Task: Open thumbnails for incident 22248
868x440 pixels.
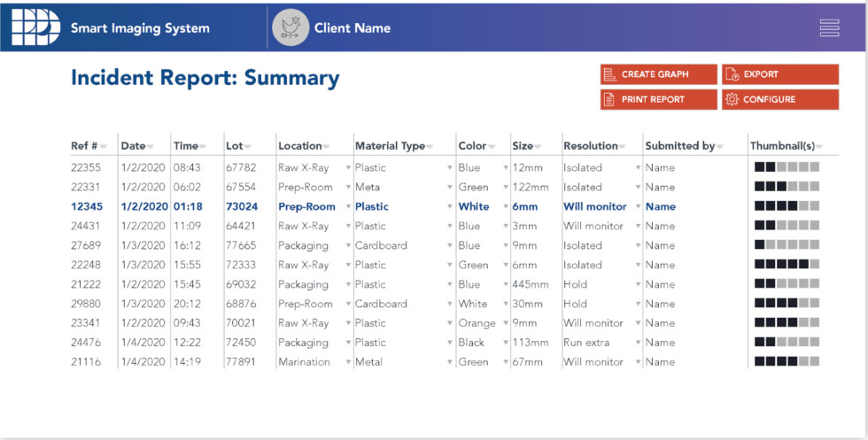Action: tap(787, 264)
